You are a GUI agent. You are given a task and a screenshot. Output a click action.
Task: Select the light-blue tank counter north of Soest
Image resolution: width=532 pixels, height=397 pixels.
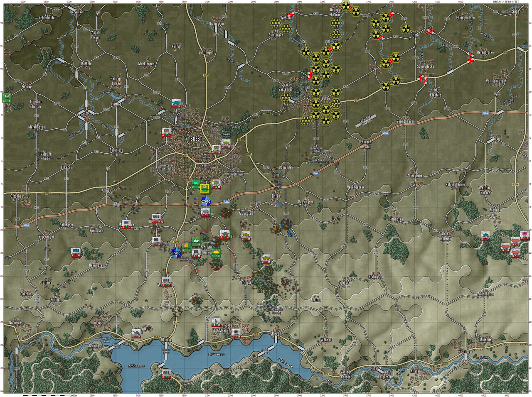(176, 103)
